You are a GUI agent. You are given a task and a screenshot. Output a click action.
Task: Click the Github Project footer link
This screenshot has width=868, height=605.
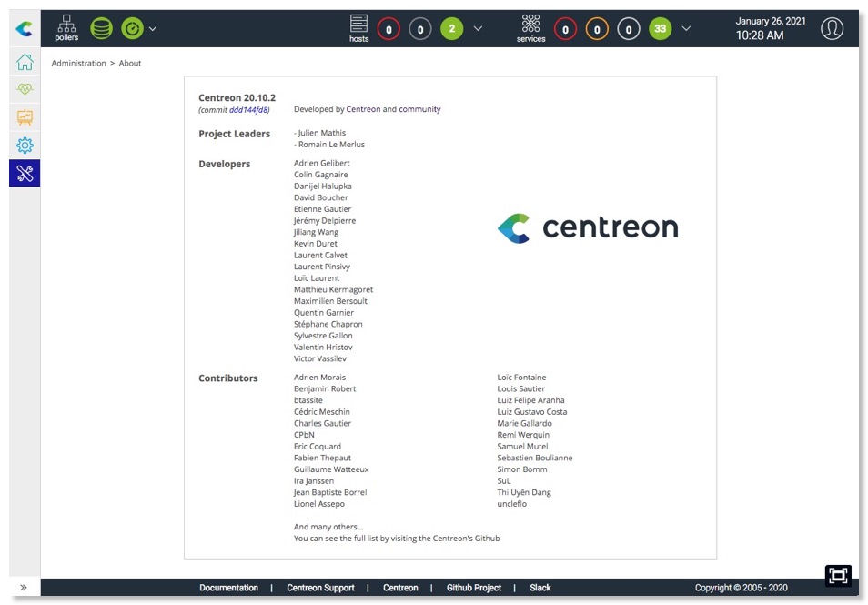click(x=473, y=588)
